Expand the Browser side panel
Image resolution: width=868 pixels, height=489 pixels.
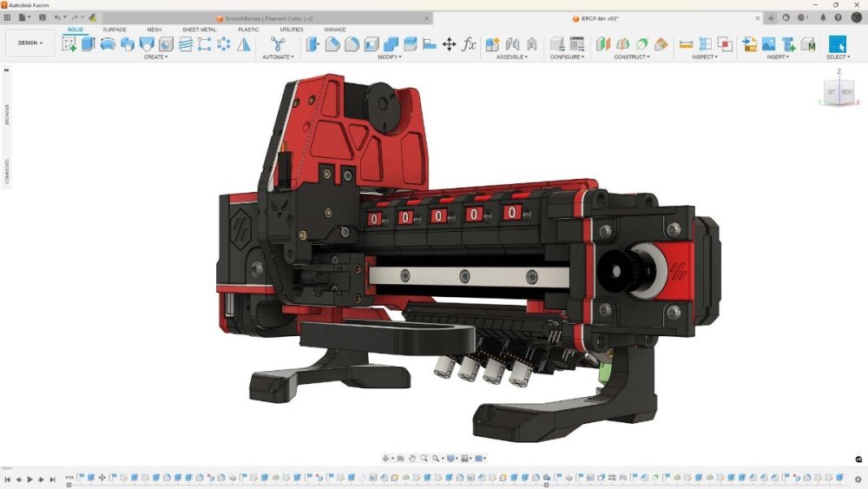(x=7, y=114)
